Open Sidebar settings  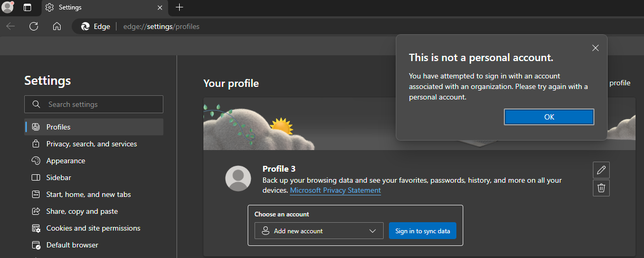tap(94, 177)
